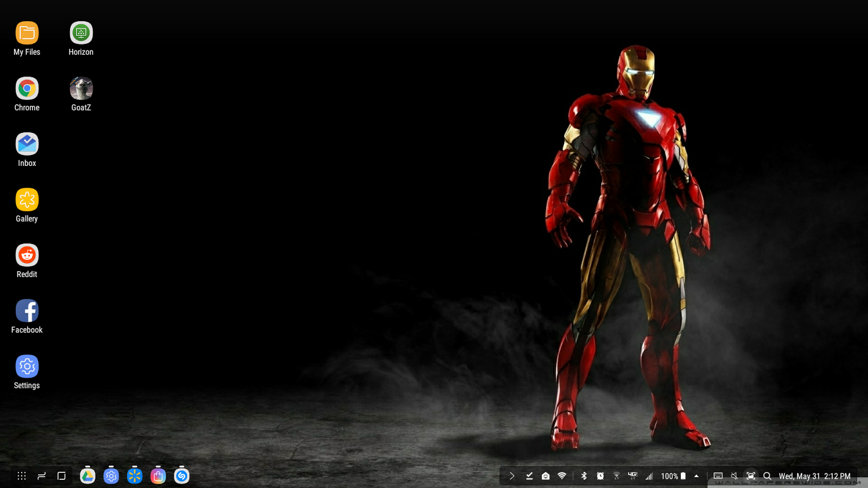Click the DeX home notification icon
Viewport: 868px width, 488px height.
pyautogui.click(x=546, y=476)
